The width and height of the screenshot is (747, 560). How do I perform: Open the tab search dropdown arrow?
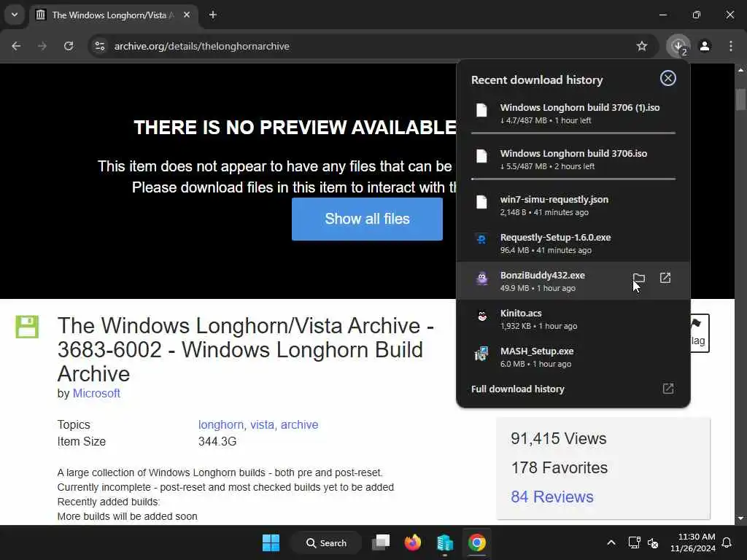tap(15, 15)
